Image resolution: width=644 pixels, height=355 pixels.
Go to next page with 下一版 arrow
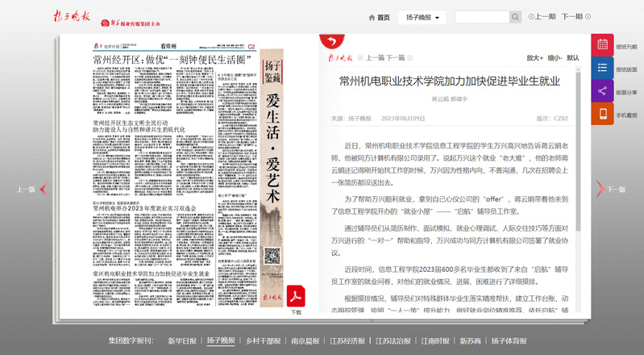click(600, 189)
